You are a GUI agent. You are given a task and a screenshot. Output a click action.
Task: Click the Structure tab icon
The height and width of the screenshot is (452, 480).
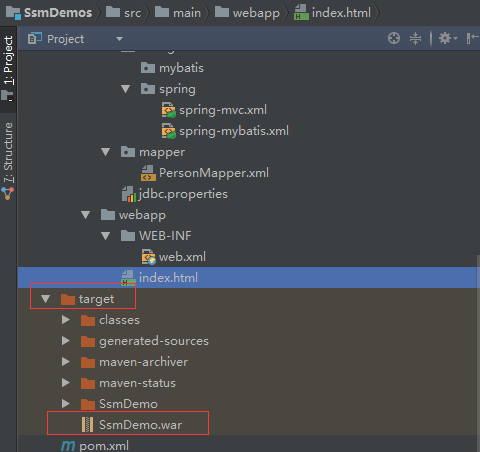pos(8,193)
